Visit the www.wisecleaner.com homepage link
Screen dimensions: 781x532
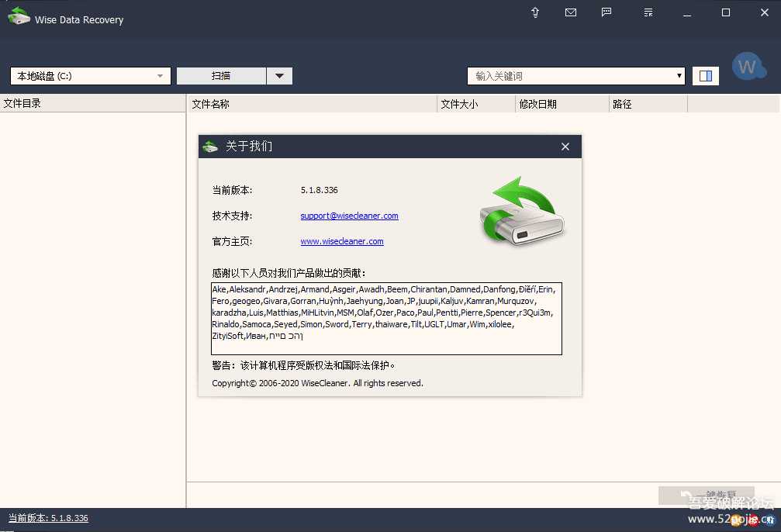(341, 241)
